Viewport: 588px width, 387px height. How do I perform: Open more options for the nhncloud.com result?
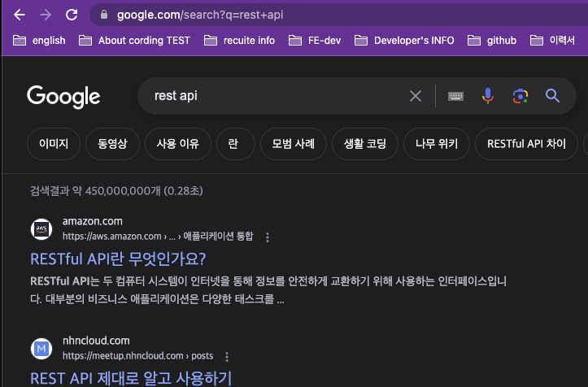[x=227, y=357]
